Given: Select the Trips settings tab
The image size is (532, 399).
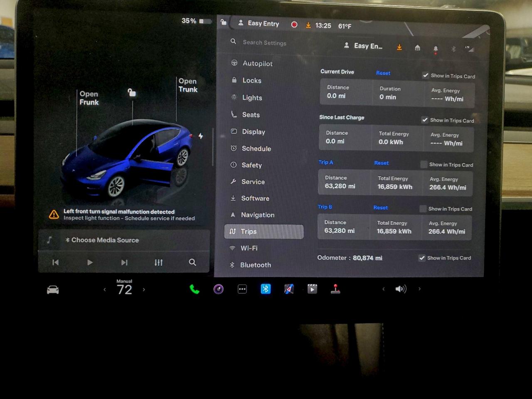Looking at the screenshot, I should tap(264, 232).
